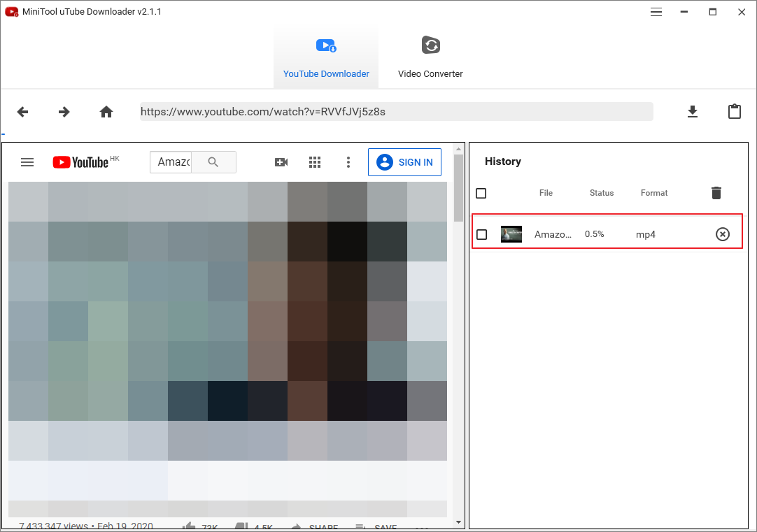
Task: Go back with the left arrow
Action: click(x=22, y=112)
